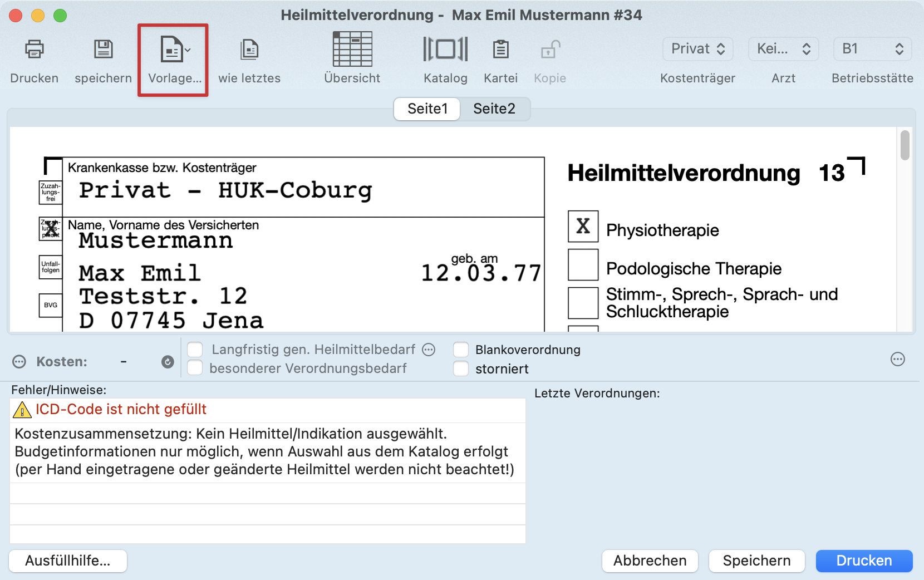Image resolution: width=924 pixels, height=580 pixels.
Task: Check Stimm-, Sprech-, Sprach- und Schlucktherapie box
Action: tap(583, 303)
